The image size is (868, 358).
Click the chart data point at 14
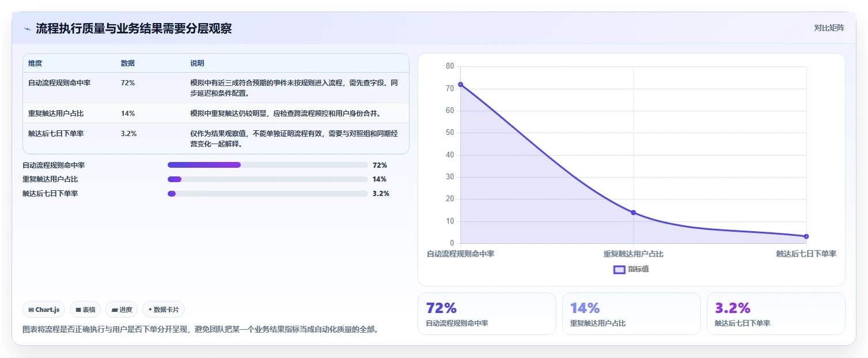tap(633, 213)
